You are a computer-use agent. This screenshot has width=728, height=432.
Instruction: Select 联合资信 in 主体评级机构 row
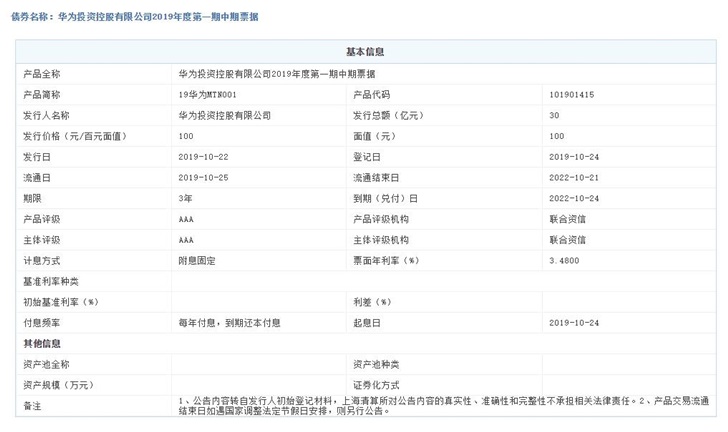[568, 240]
